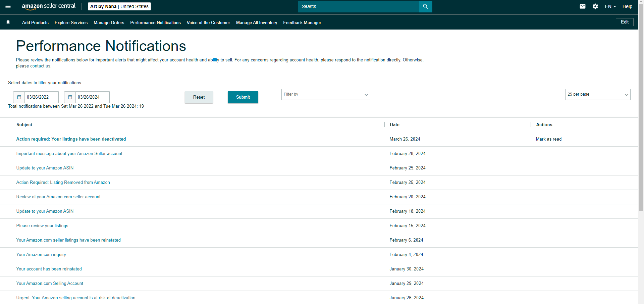This screenshot has height=304, width=644.
Task: Open Add Products from the nav bar
Action: pos(35,22)
